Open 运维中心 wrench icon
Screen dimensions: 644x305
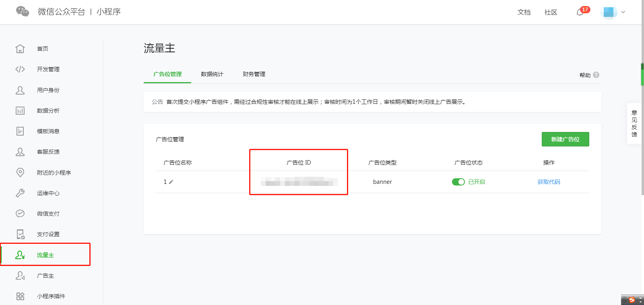(x=20, y=193)
